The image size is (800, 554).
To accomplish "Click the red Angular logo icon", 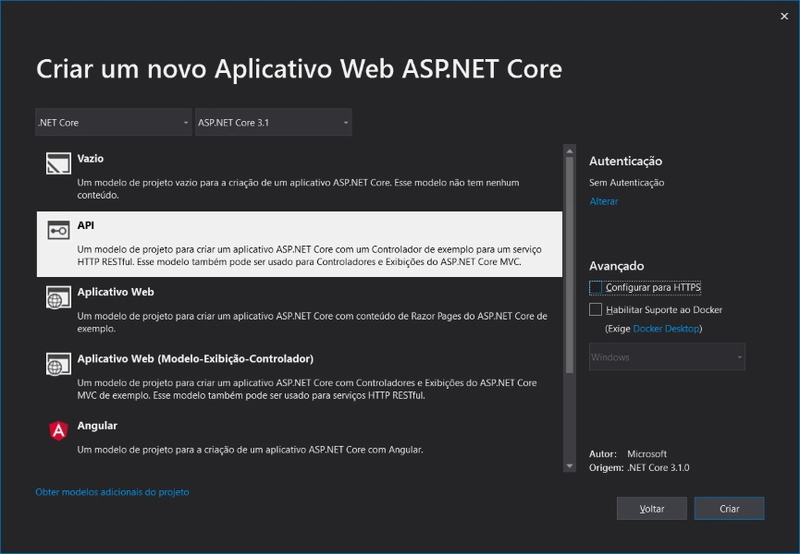I will pos(58,431).
